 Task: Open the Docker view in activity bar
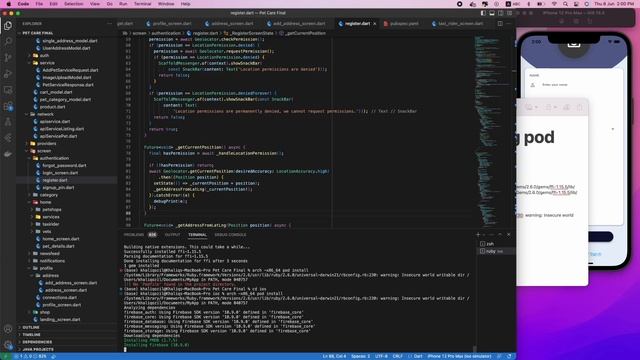(8, 154)
